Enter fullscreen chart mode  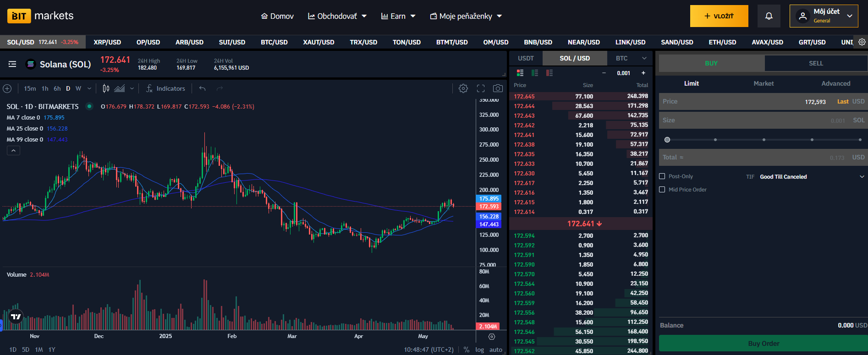pyautogui.click(x=481, y=88)
